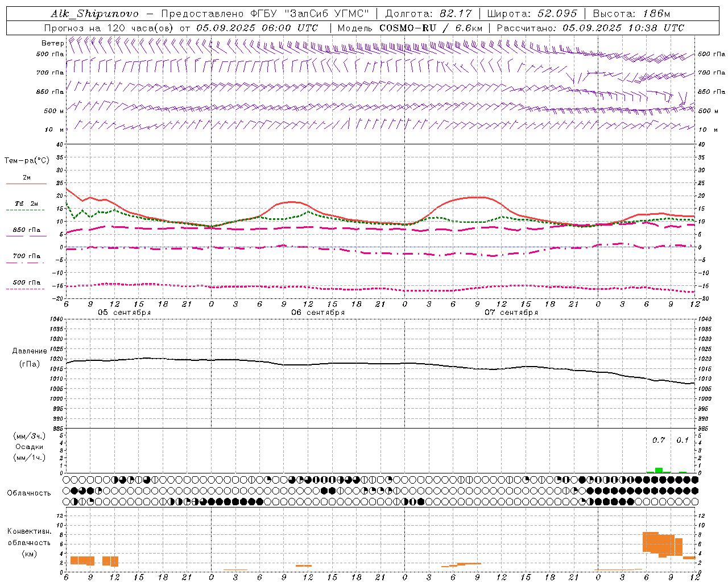This screenshot has width=728, height=582.
Task: Click the "Td 2м" dew point legend entry
Action: click(x=26, y=203)
